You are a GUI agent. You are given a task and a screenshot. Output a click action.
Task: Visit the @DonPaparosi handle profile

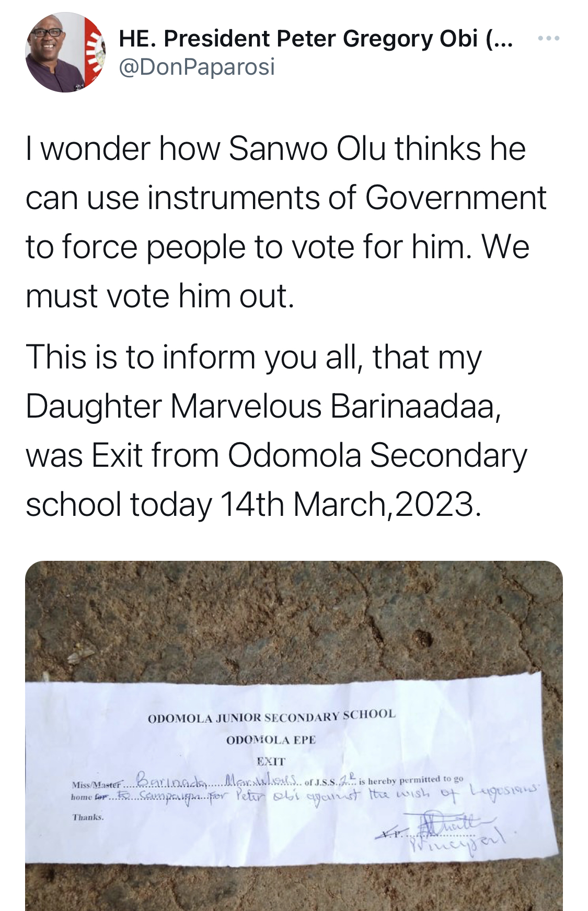[x=197, y=67]
